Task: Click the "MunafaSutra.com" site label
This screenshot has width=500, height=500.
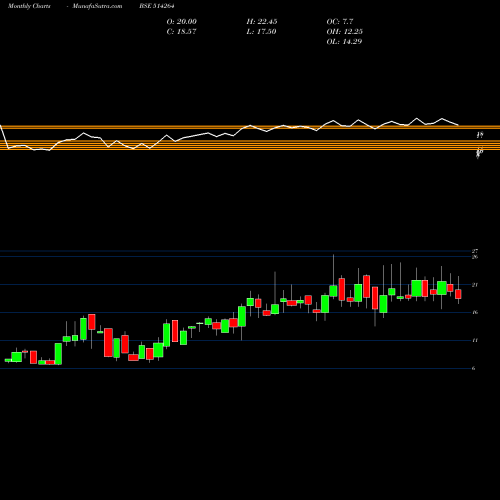Action: (97, 6)
